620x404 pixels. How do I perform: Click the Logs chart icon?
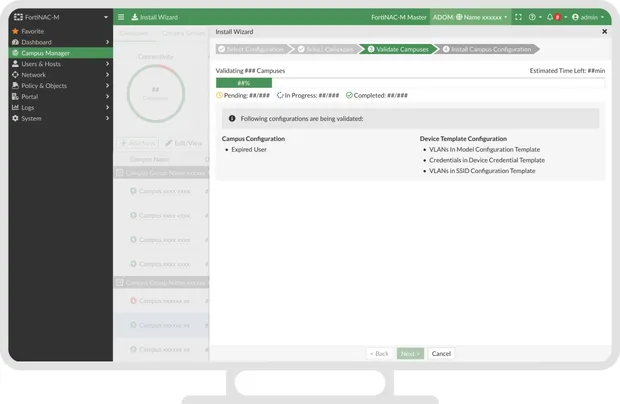pyautogui.click(x=15, y=107)
